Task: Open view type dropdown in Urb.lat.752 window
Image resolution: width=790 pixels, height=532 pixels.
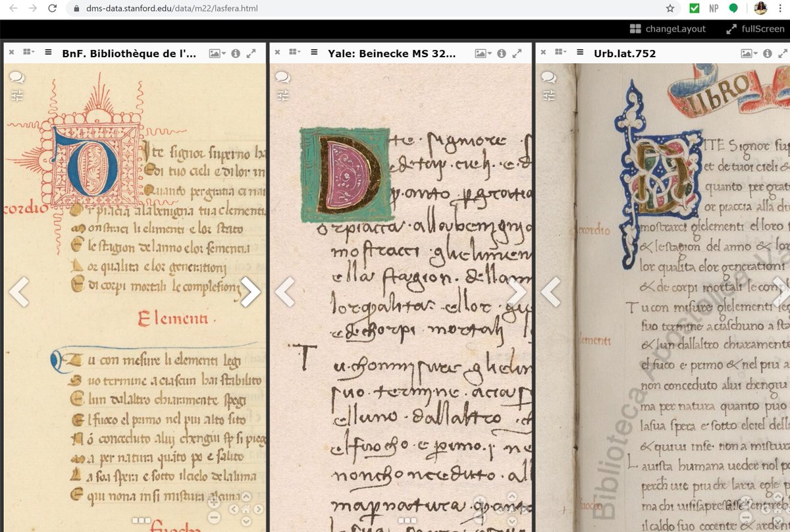Action: 749,53
